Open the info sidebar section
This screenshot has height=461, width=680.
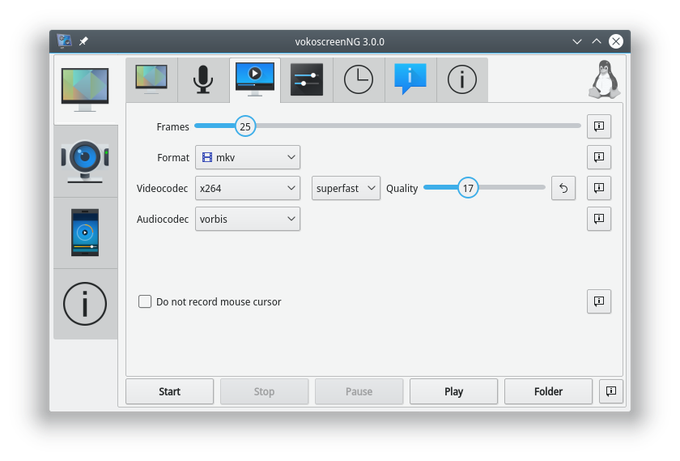tap(85, 304)
